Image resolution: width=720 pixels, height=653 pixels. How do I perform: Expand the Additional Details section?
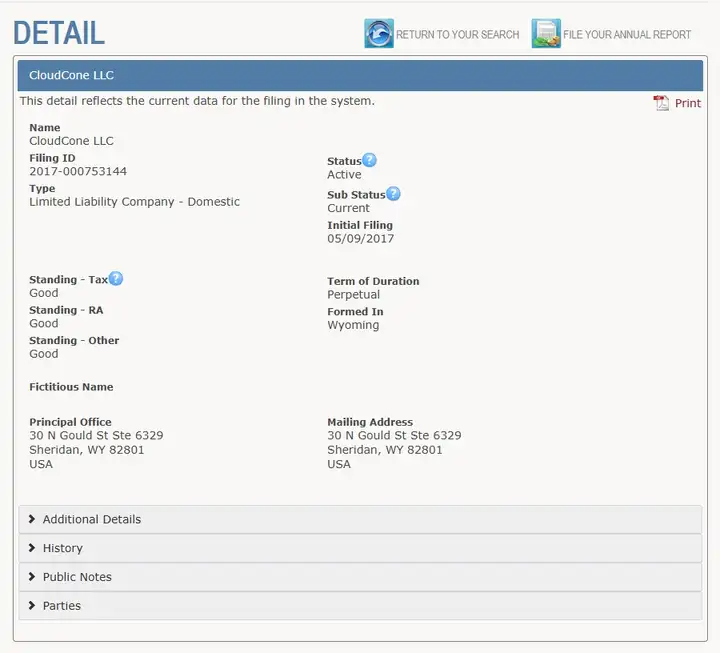pyautogui.click(x=360, y=519)
